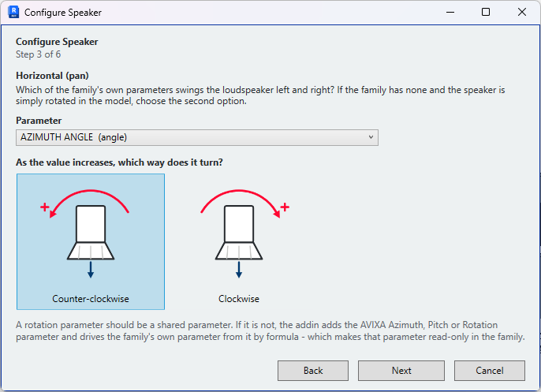Select the Counter-clockwise rotation option
Screen dimensions: 541x392
tap(91, 241)
